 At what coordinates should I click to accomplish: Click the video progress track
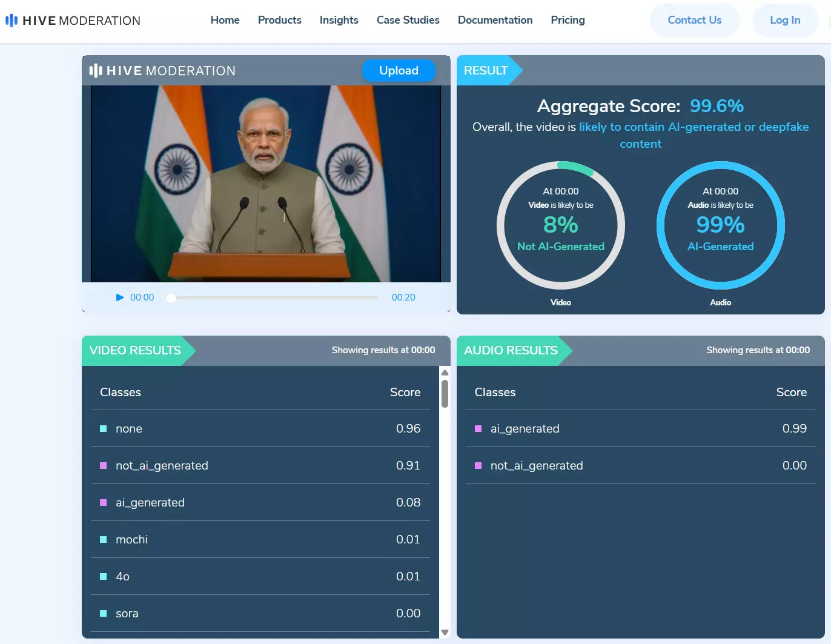click(x=273, y=297)
